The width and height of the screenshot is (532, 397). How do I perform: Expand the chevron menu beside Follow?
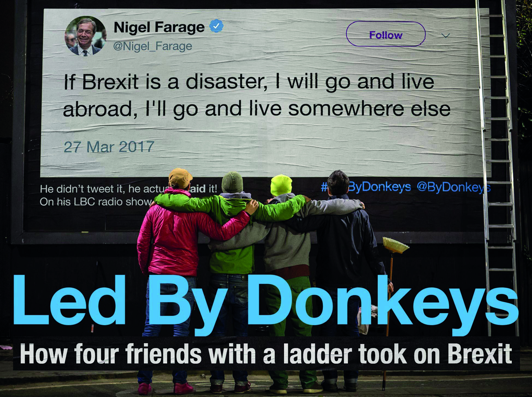click(446, 36)
